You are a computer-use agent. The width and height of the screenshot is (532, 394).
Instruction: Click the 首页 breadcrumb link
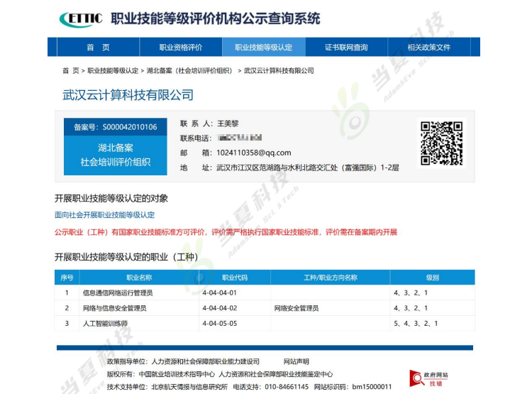70,71
